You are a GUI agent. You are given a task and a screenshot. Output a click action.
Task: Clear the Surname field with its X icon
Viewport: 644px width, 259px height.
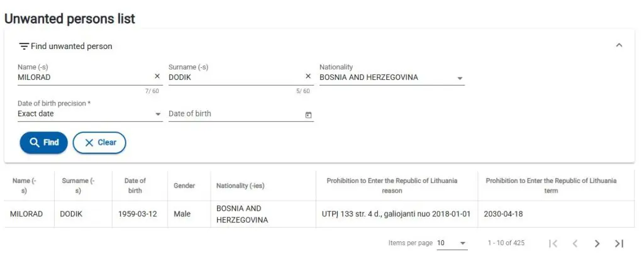(308, 76)
